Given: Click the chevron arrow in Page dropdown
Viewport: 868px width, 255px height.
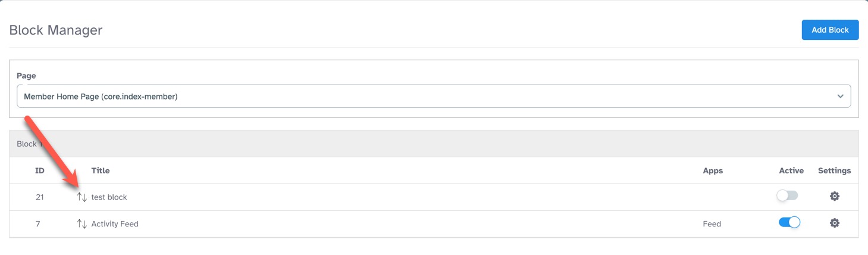Looking at the screenshot, I should 840,97.
